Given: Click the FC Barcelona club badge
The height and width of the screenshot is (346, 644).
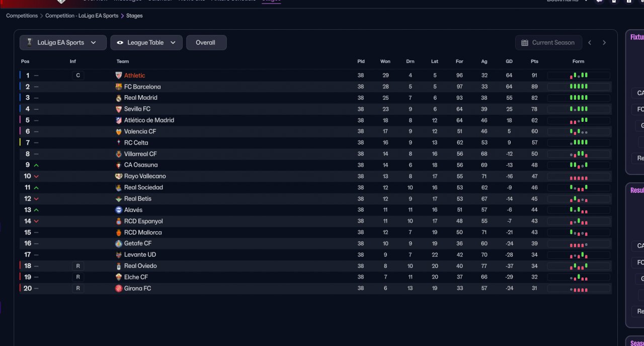Looking at the screenshot, I should click(119, 87).
